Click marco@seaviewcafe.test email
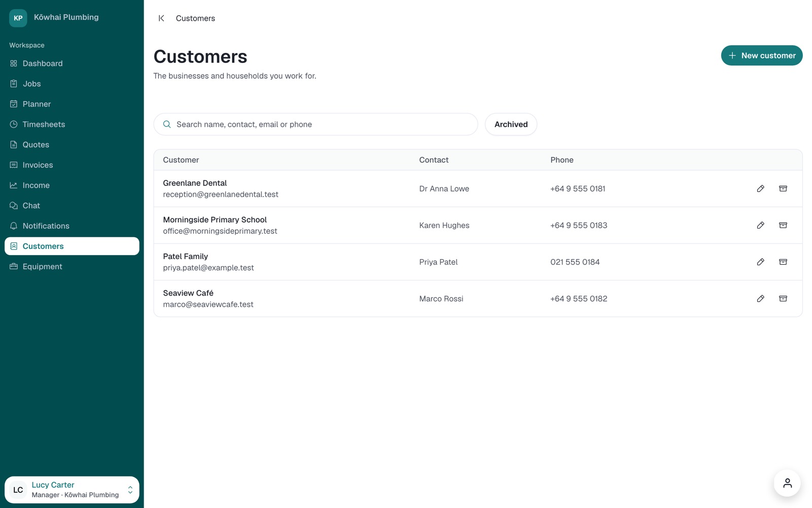812x508 pixels. click(208, 304)
